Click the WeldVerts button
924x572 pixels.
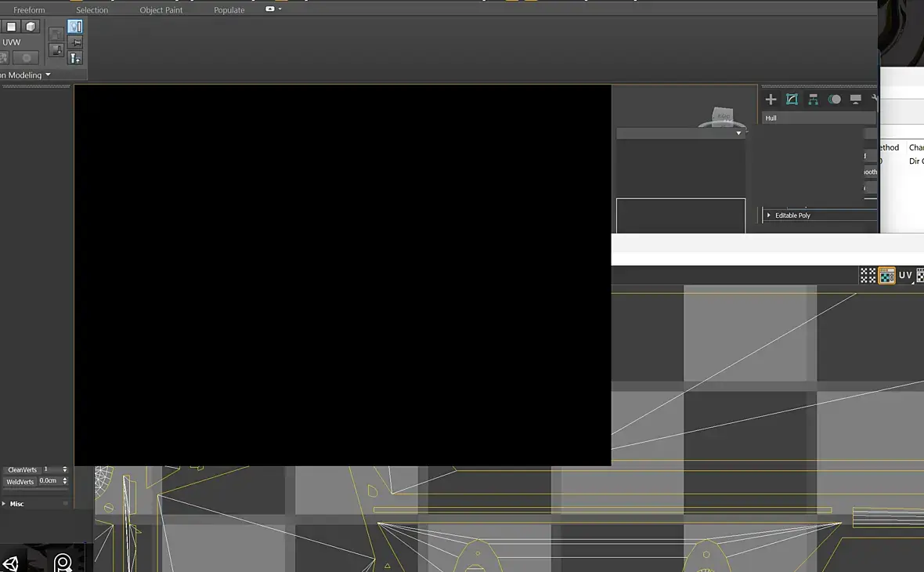(20, 482)
